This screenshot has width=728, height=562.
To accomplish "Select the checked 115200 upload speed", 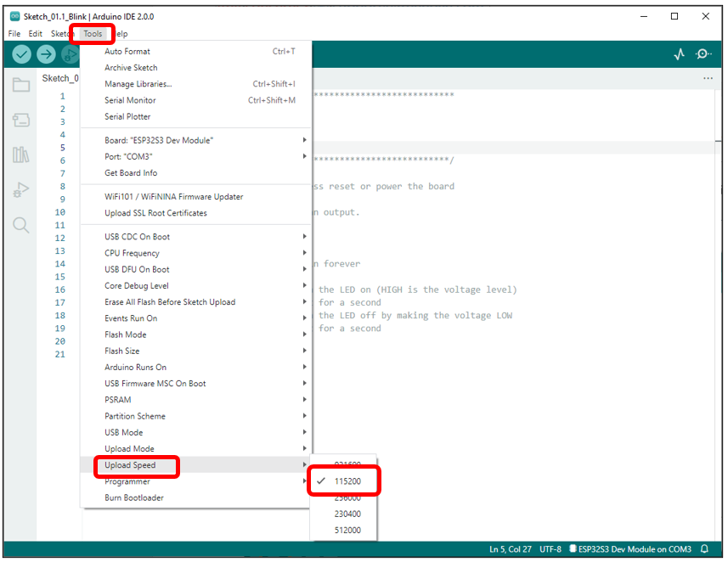I will [343, 481].
